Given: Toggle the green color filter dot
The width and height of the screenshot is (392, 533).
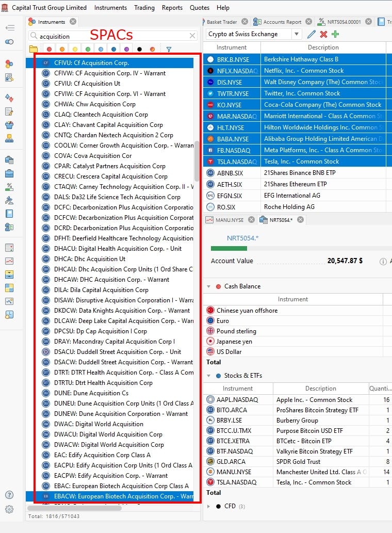Looking at the screenshot, I should point(88,50).
